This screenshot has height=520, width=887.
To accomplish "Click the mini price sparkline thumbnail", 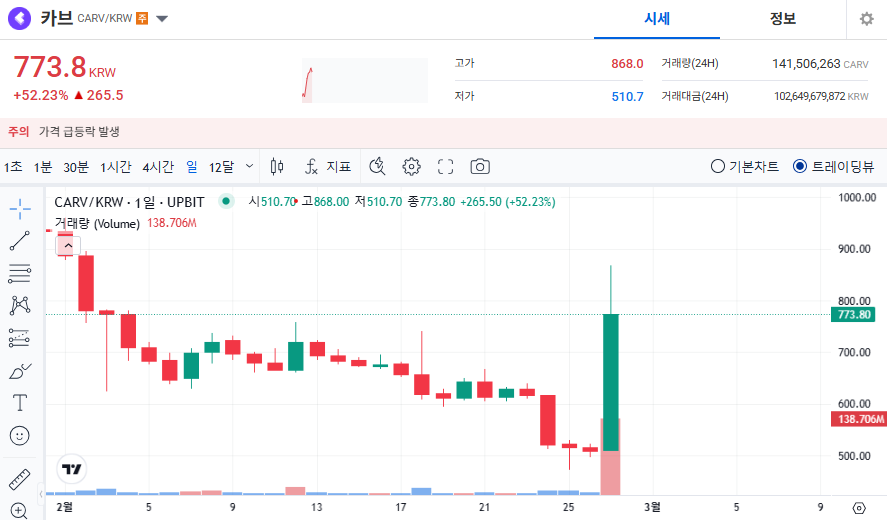I will coord(364,80).
